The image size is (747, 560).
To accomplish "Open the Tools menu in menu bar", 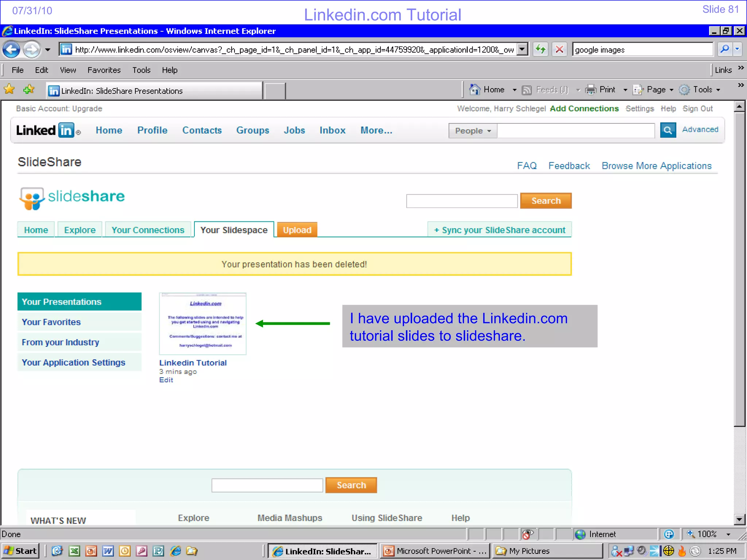I will tap(142, 70).
